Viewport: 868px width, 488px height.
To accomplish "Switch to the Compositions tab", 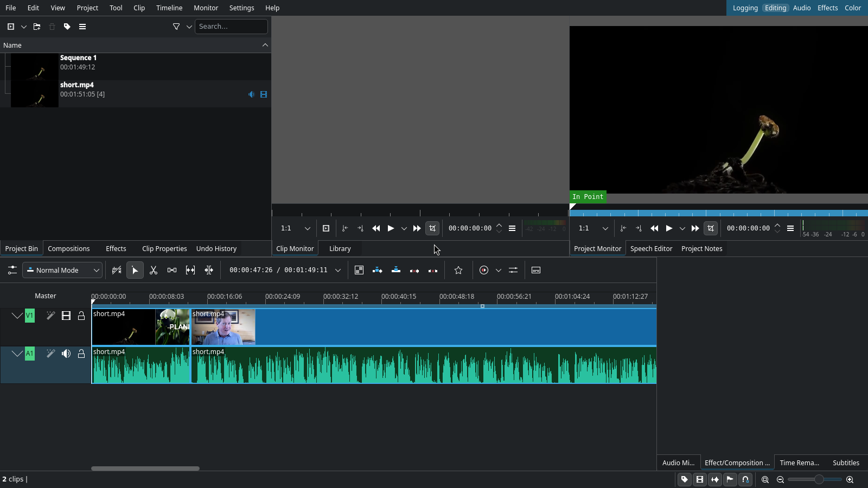I will pyautogui.click(x=69, y=248).
